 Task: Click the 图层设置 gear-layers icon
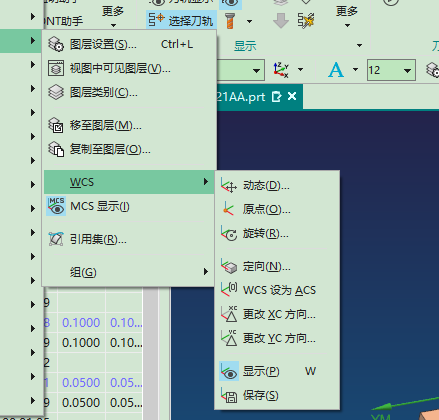(56, 44)
